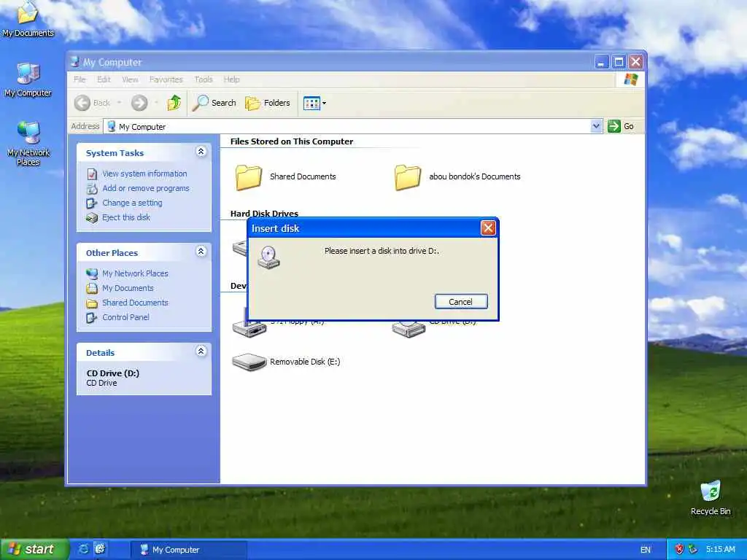
Task: Click the Change a setting icon
Action: pos(92,203)
